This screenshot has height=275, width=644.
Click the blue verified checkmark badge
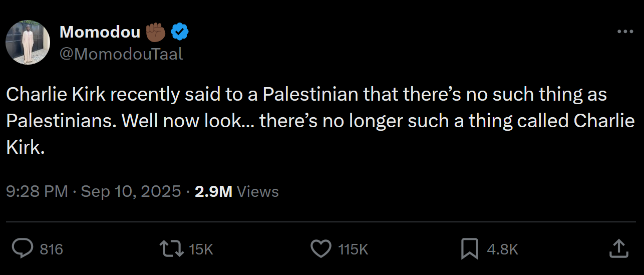pos(180,32)
